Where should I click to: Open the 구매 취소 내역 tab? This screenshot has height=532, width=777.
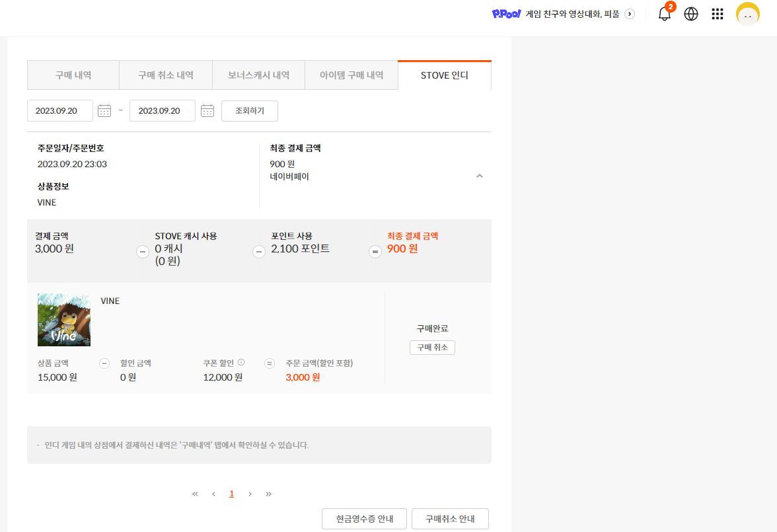point(166,75)
